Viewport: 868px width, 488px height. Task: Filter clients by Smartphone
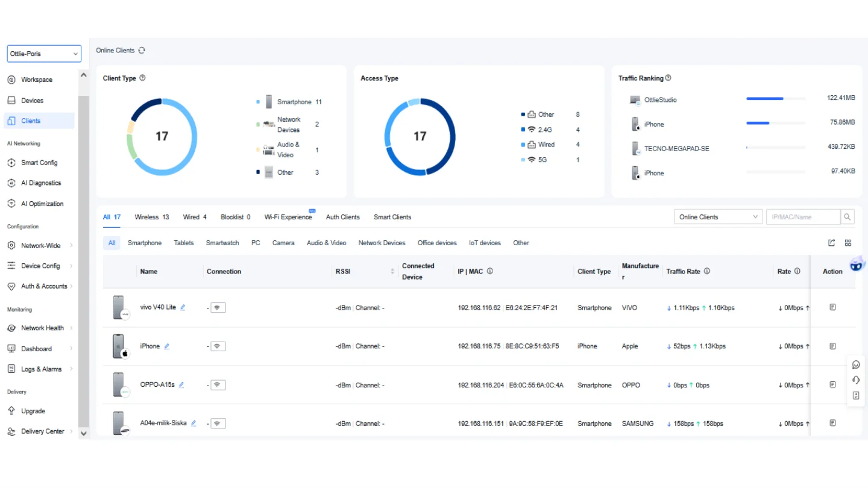click(145, 243)
